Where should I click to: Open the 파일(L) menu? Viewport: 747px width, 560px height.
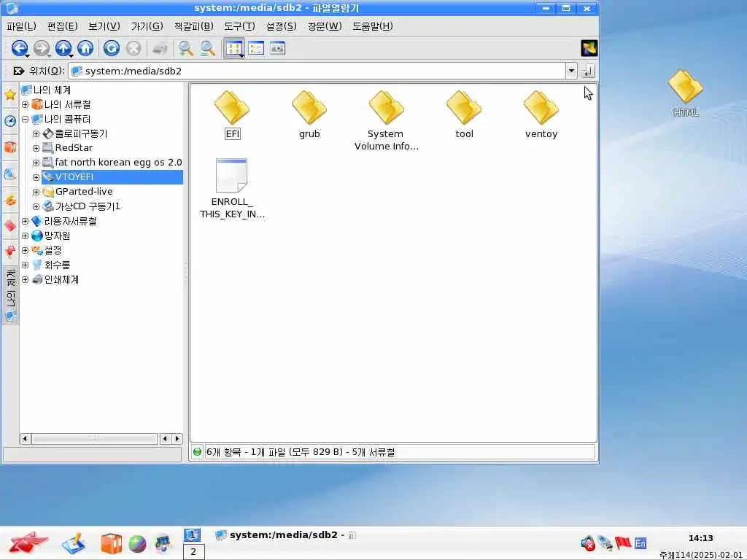click(21, 26)
